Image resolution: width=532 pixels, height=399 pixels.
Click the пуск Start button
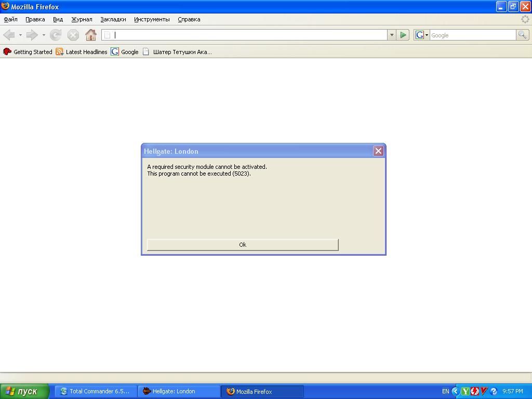pos(24,391)
